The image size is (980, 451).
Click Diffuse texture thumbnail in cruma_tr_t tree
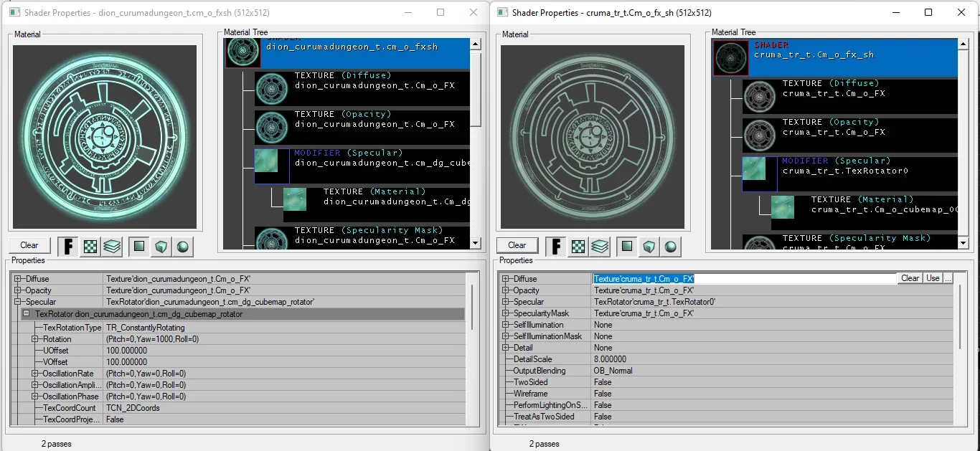tap(760, 96)
